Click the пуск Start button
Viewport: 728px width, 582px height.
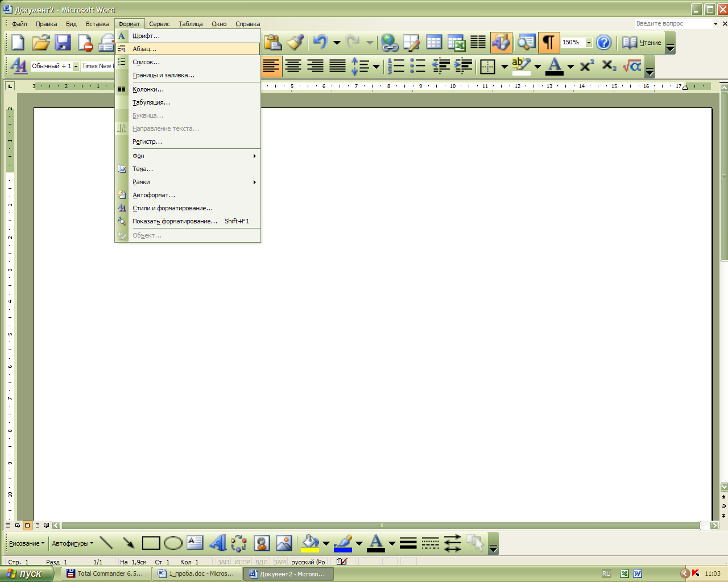pos(27,573)
